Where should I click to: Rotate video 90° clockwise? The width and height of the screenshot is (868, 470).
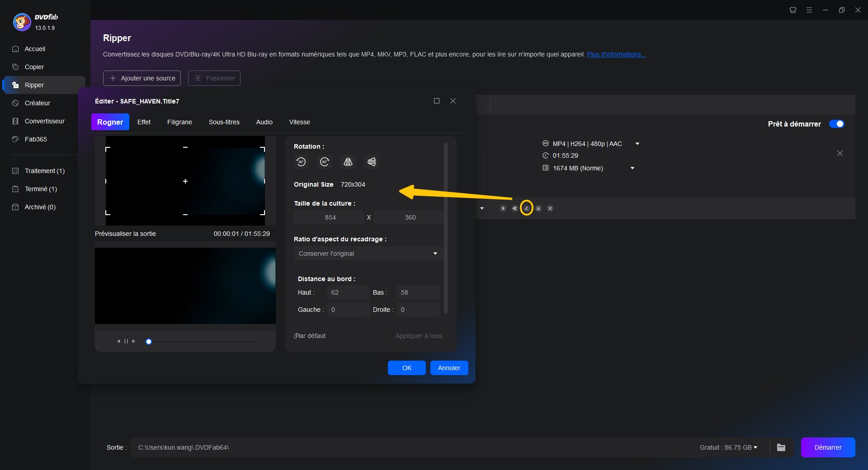[x=325, y=162]
